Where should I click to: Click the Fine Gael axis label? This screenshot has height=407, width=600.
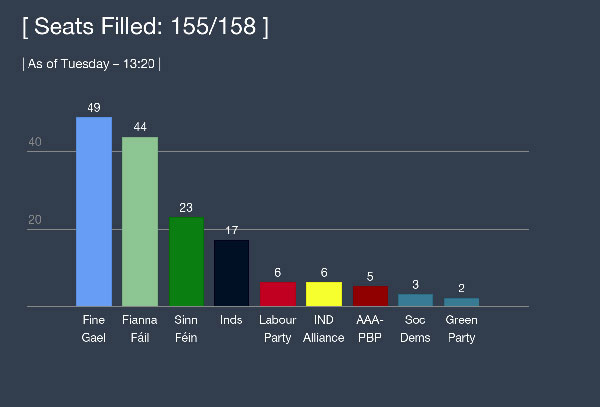click(93, 329)
